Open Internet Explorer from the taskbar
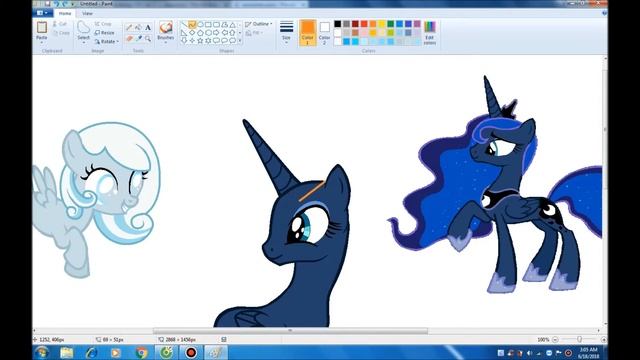The width and height of the screenshot is (640, 360). (91, 352)
